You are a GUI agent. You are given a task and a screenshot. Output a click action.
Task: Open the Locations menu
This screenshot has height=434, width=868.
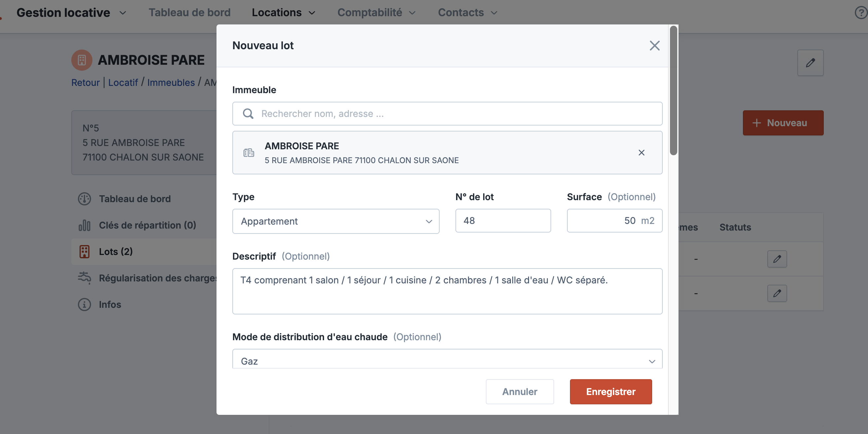(283, 13)
